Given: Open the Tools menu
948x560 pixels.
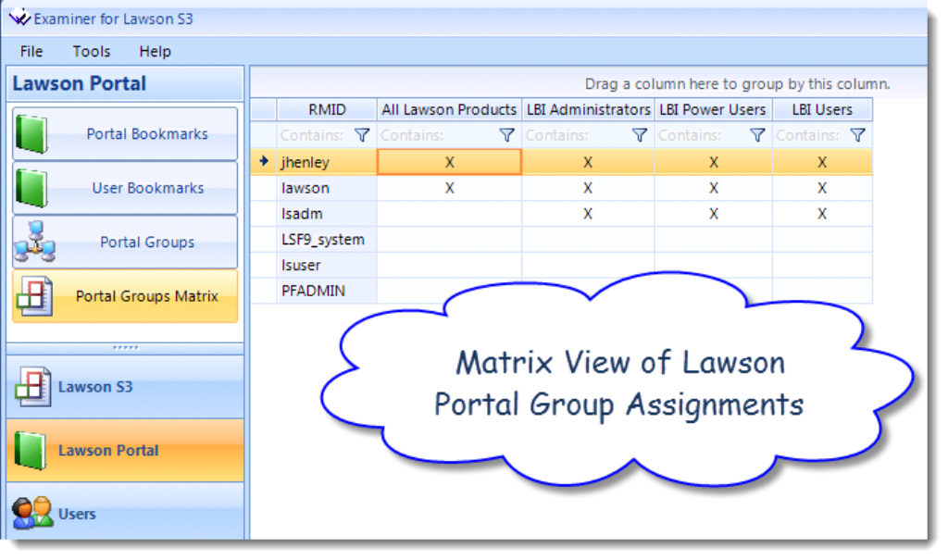Looking at the screenshot, I should pyautogui.click(x=92, y=52).
